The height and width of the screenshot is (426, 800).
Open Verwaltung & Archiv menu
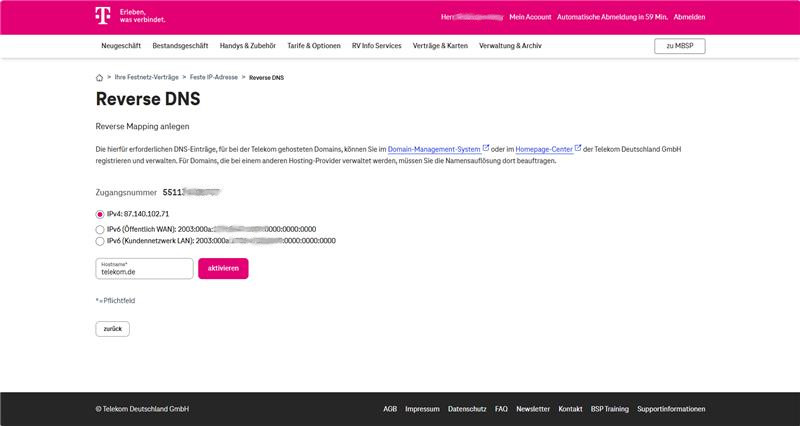510,46
